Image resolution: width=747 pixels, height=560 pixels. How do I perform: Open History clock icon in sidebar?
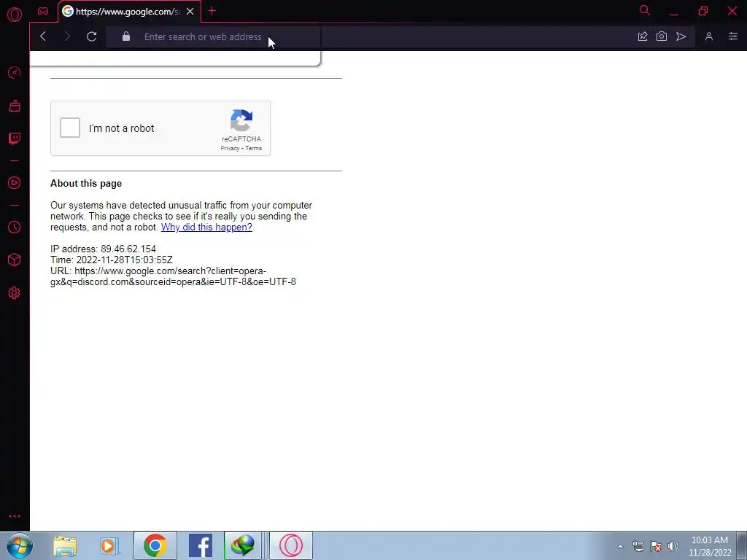pyautogui.click(x=15, y=227)
